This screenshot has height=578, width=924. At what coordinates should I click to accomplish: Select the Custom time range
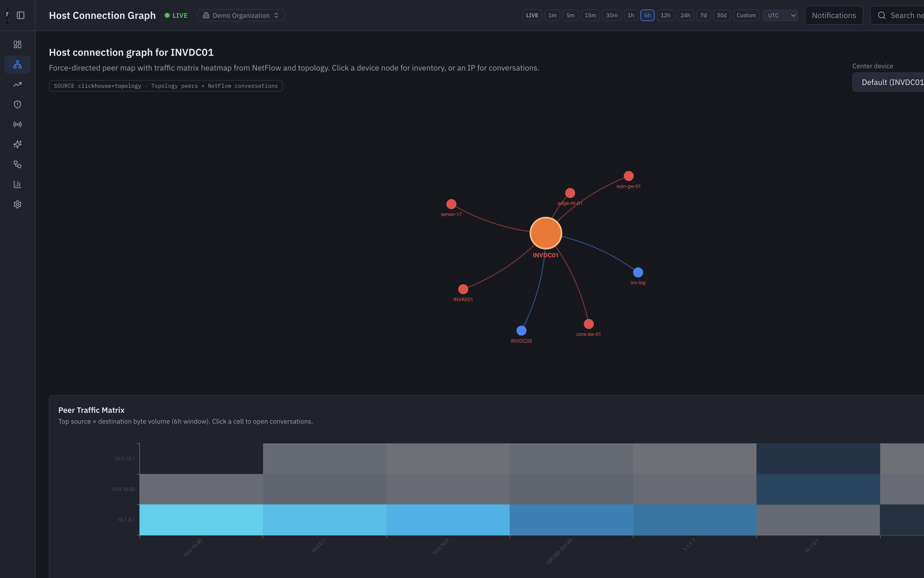click(x=746, y=15)
